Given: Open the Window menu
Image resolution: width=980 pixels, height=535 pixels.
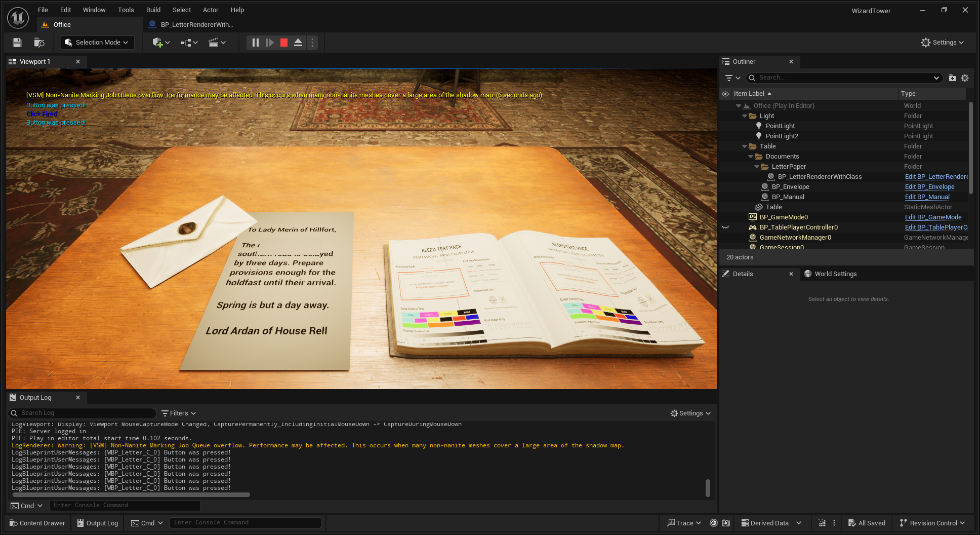Looking at the screenshot, I should coord(94,10).
